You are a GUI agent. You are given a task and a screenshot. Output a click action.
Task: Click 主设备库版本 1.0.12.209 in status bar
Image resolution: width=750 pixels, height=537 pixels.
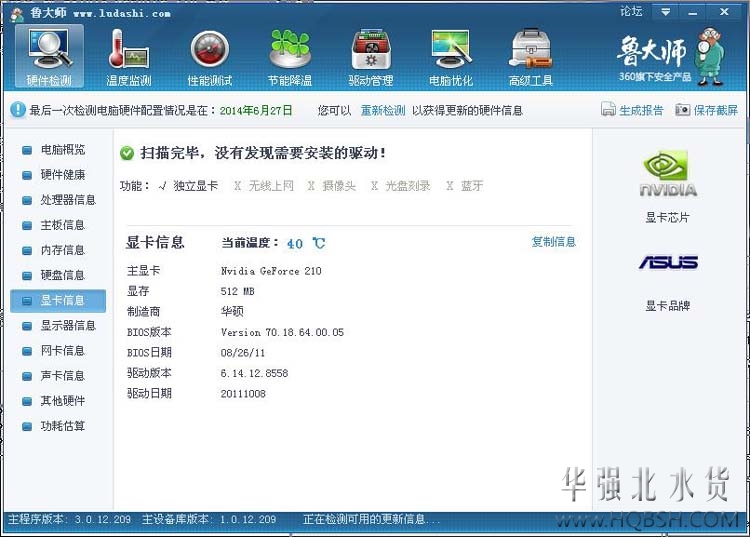click(x=209, y=519)
